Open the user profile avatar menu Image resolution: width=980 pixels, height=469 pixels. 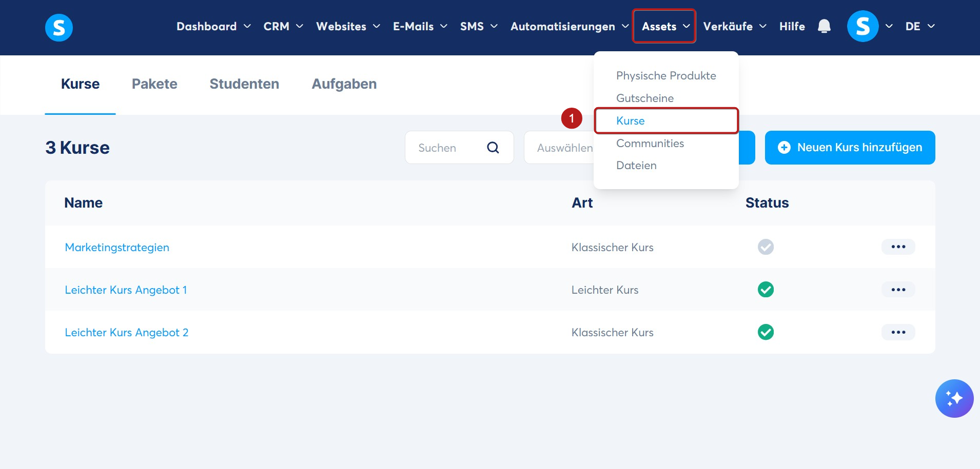click(x=863, y=26)
